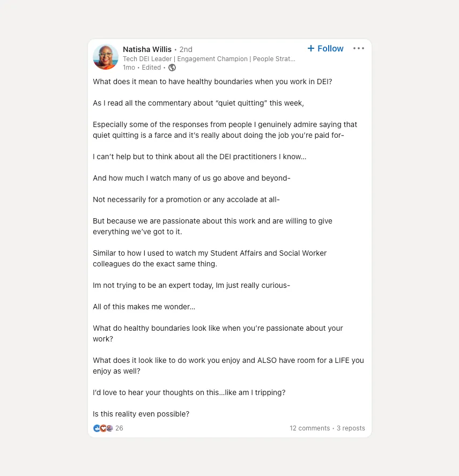The image size is (459, 476).
Task: Open Natisha Willis's profile via her name
Action: [147, 49]
